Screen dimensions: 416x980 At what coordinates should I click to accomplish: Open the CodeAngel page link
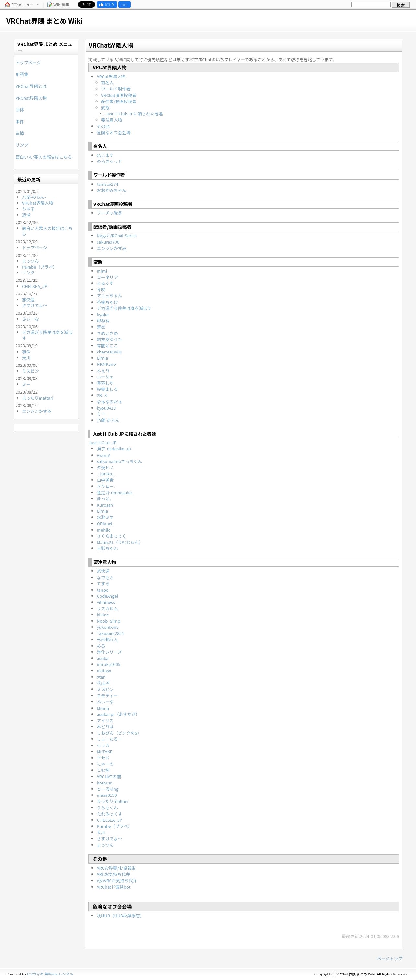(x=107, y=596)
